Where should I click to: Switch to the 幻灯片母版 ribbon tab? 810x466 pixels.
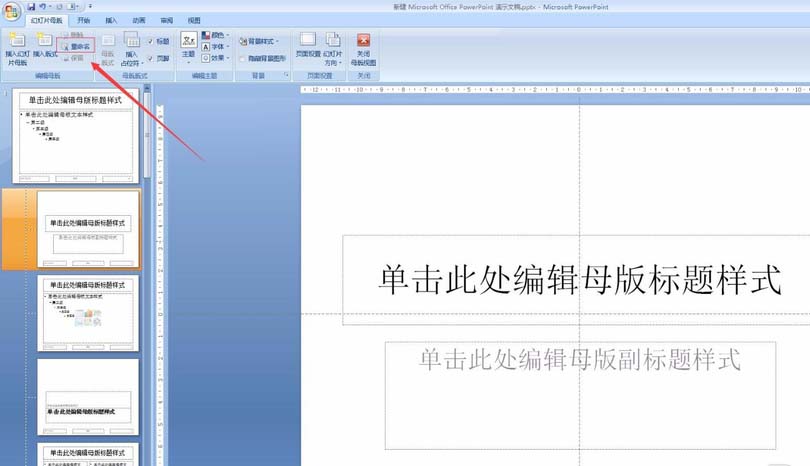(x=46, y=21)
